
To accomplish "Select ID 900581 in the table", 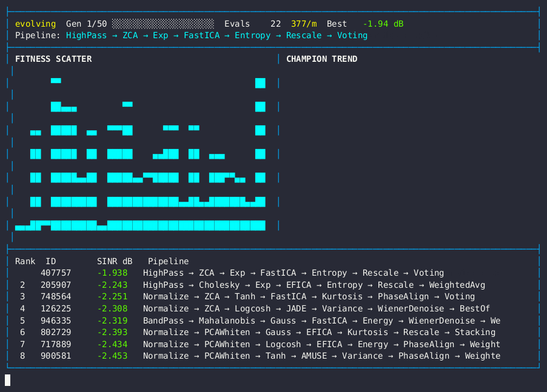I will [56, 356].
